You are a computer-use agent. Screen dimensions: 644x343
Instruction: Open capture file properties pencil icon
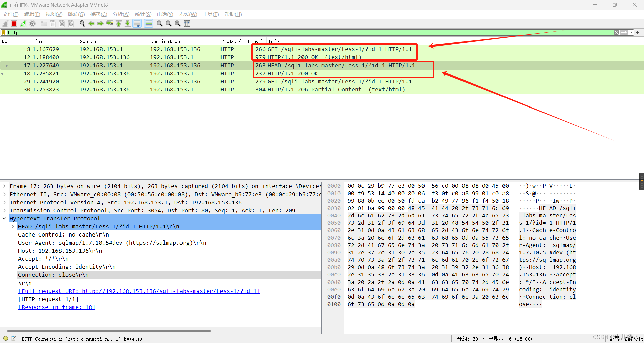[x=14, y=338]
